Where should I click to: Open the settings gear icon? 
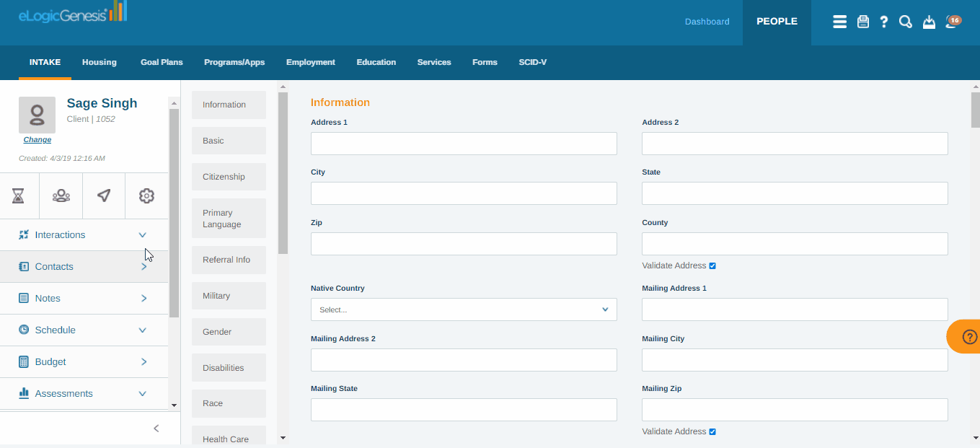146,196
